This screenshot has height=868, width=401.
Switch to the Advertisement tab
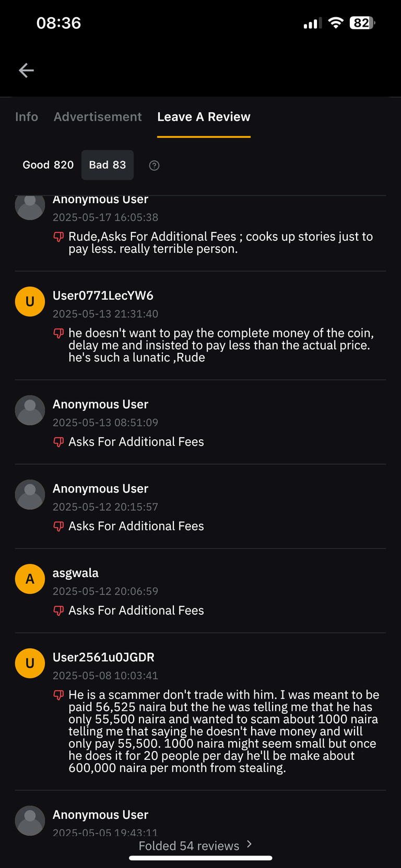[98, 117]
